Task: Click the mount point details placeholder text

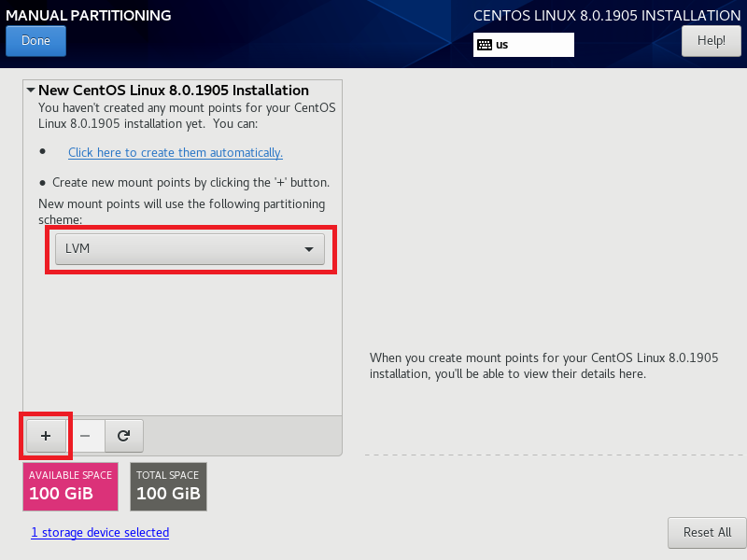Action: click(544, 366)
